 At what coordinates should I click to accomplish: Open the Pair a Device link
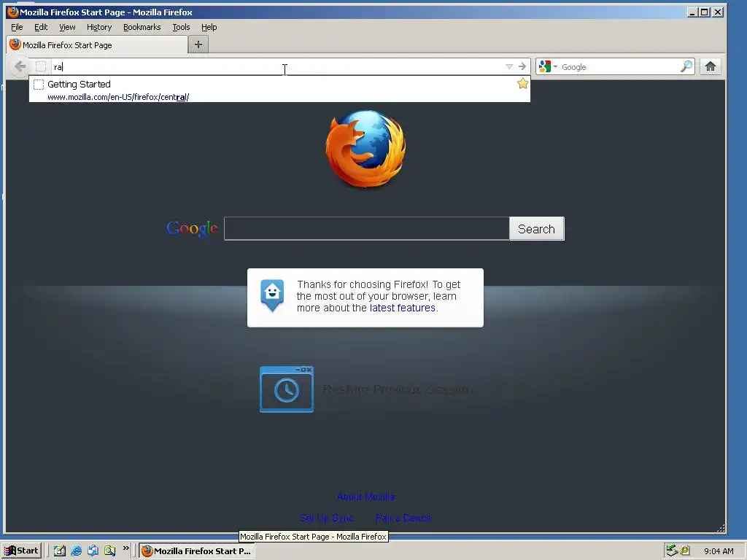403,518
